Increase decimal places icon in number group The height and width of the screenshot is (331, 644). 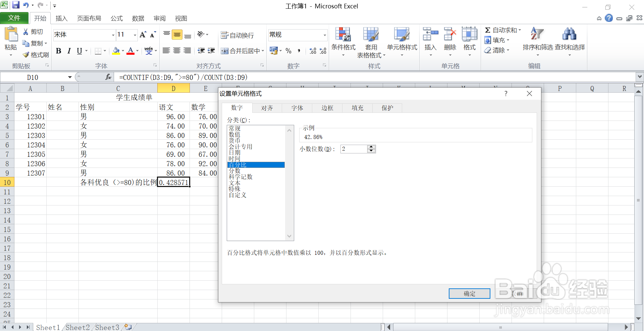point(313,51)
